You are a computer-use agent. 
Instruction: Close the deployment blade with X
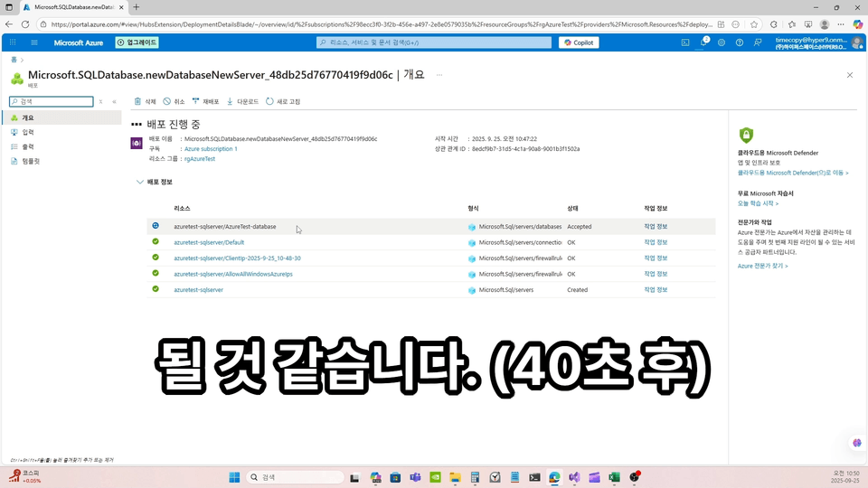click(x=850, y=75)
